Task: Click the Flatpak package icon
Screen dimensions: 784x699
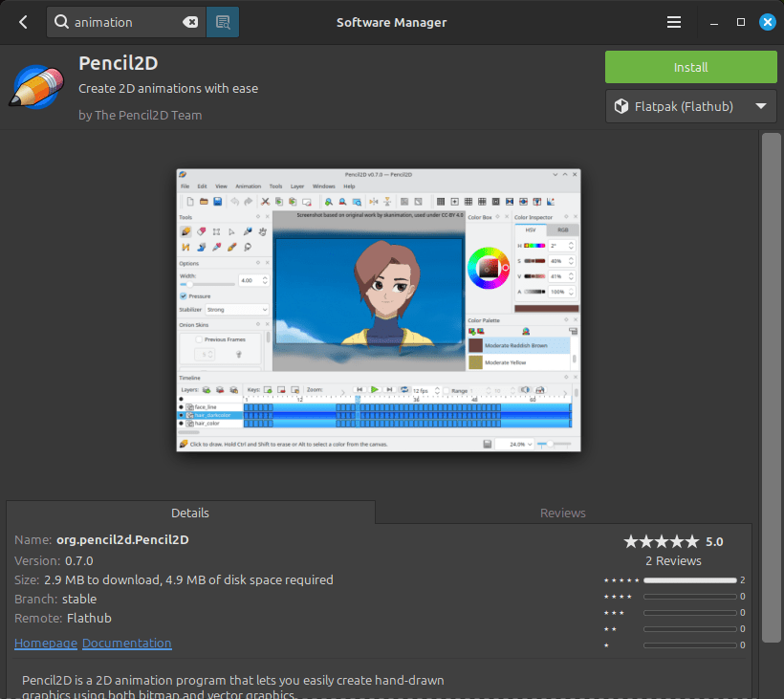Action: pyautogui.click(x=621, y=106)
